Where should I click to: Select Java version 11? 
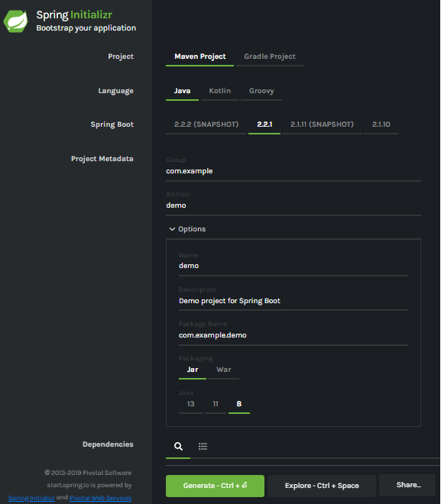(216, 404)
